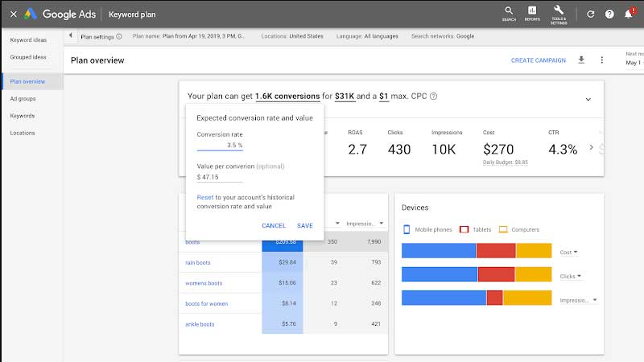Click SAVE in the conversion dialog
Viewport: 644px width, 362px height.
pyautogui.click(x=305, y=226)
